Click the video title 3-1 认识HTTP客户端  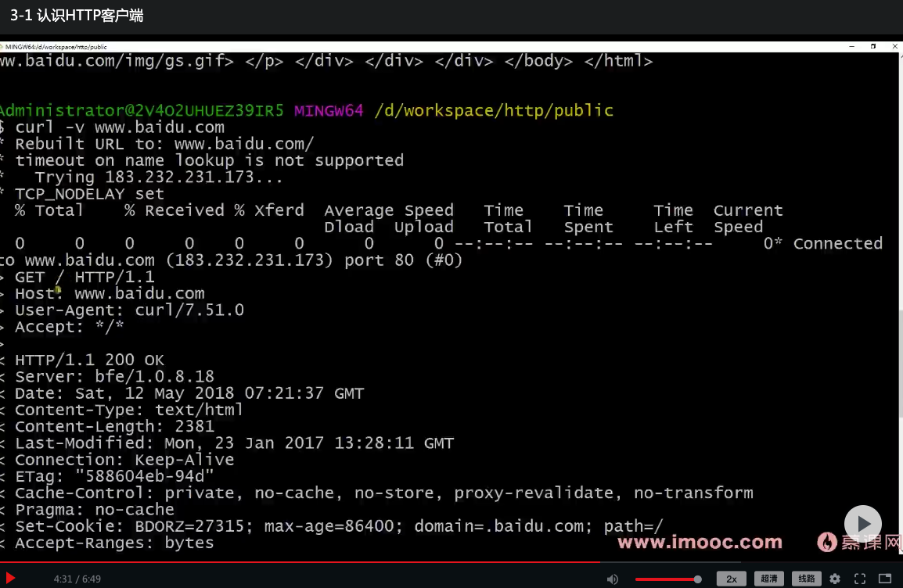coord(77,16)
